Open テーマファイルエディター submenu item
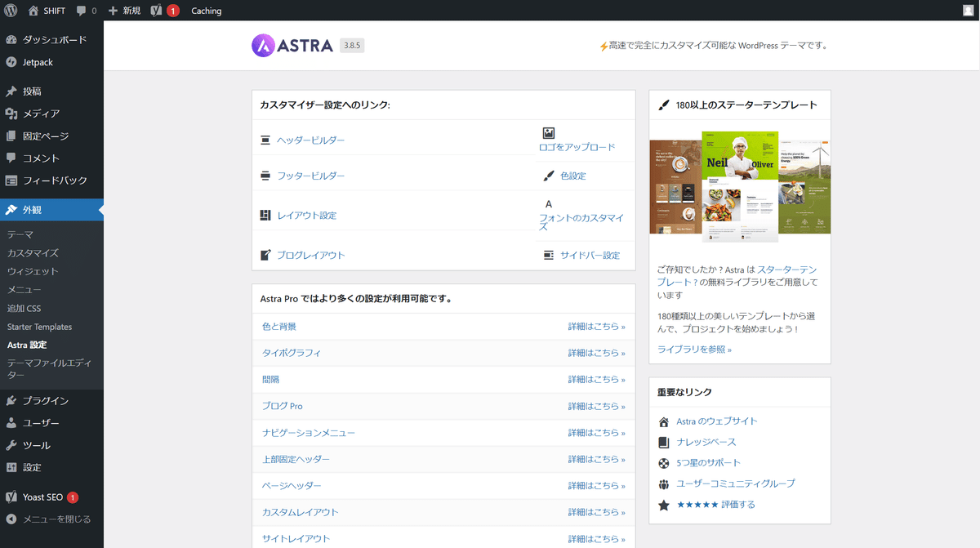 (49, 368)
